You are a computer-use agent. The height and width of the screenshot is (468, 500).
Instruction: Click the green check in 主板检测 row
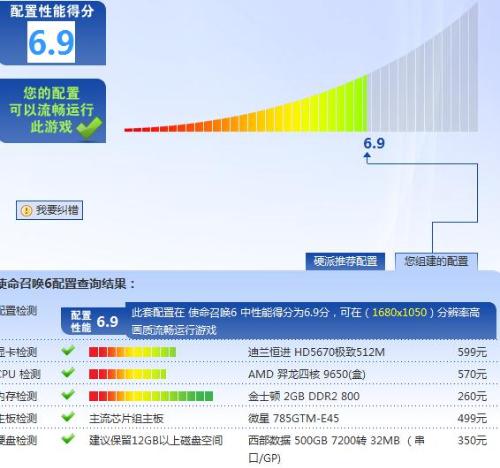68,417
